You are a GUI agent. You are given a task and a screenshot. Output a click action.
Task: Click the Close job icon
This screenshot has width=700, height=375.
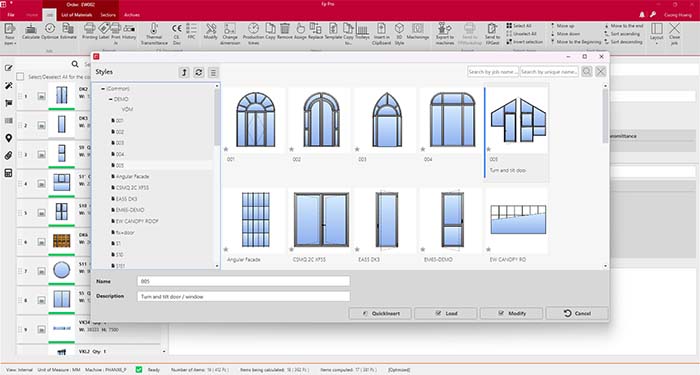tap(675, 34)
